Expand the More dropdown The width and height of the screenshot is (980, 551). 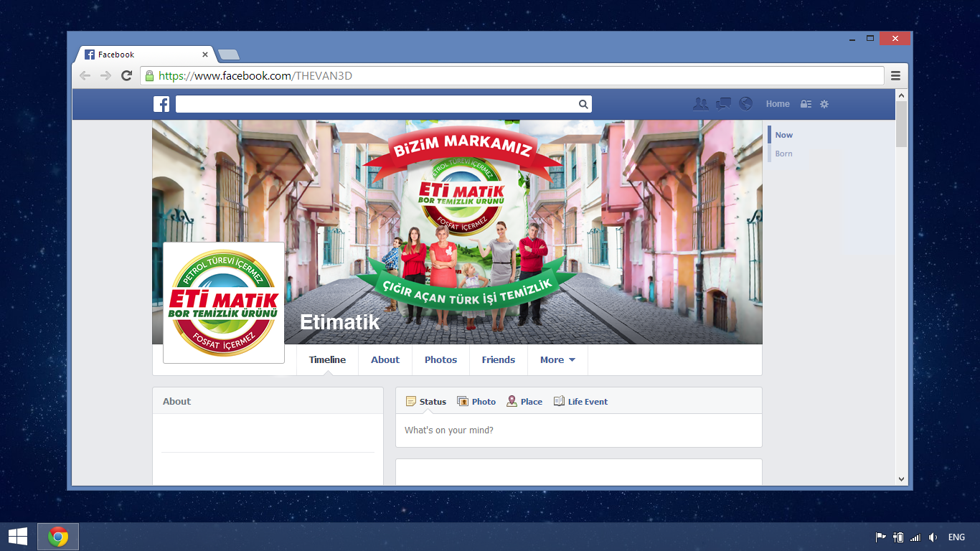click(557, 360)
